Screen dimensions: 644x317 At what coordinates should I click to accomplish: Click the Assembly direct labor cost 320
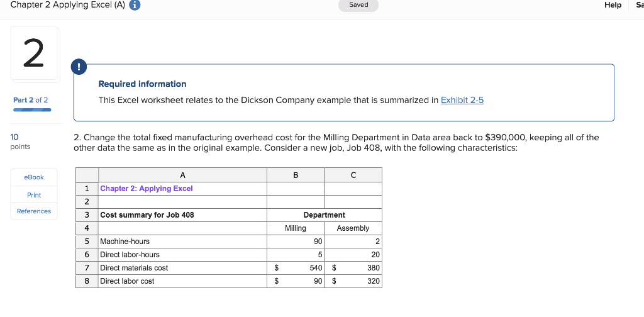[353, 281]
